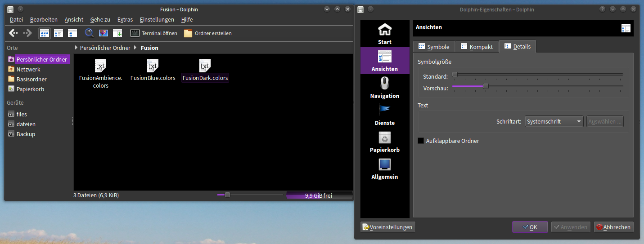This screenshot has width=644, height=244.
Task: Click the Abbrechen button
Action: [x=613, y=227]
